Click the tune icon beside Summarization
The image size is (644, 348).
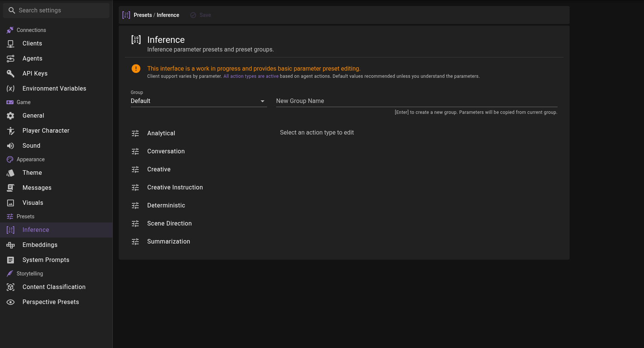tap(135, 242)
